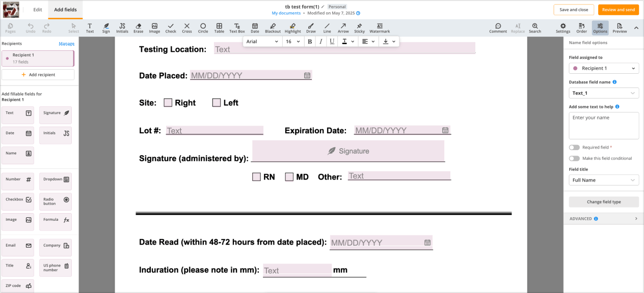Open the Watermark tool
The image size is (644, 293).
tap(380, 28)
